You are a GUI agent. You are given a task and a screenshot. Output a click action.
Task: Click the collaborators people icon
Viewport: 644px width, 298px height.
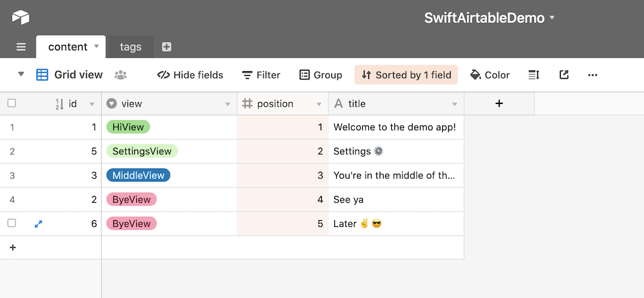121,75
